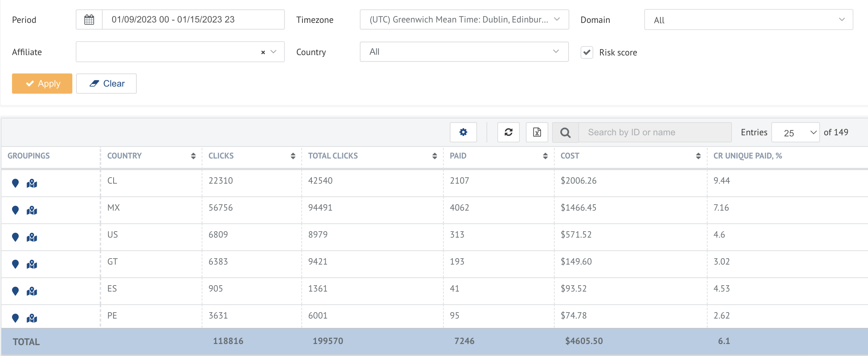Click the cost value $2006.26

point(579,181)
